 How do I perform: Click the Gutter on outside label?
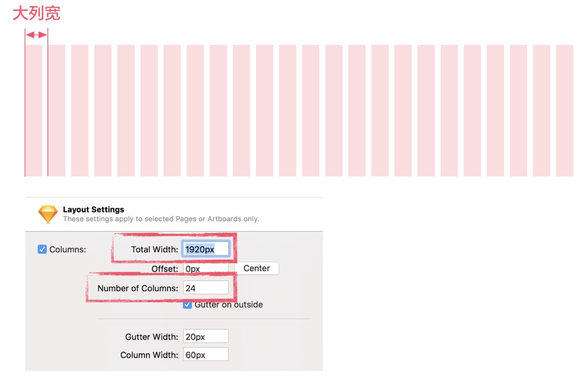228,305
